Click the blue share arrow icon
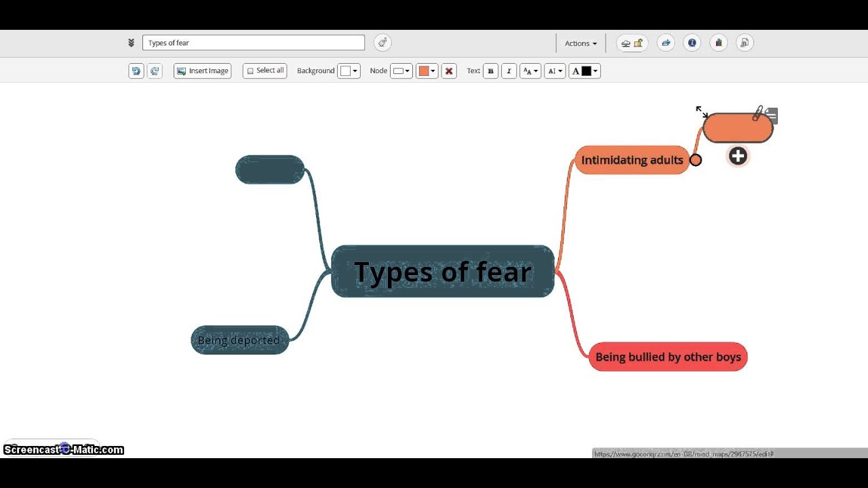Screen dimensions: 868x488 tap(666, 43)
